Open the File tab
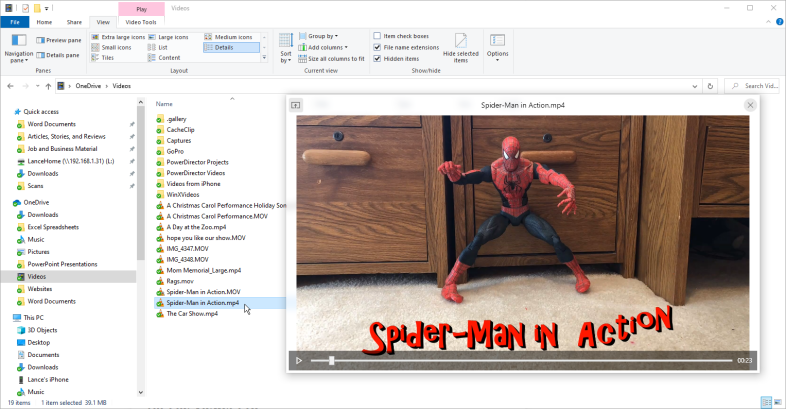 pos(15,22)
